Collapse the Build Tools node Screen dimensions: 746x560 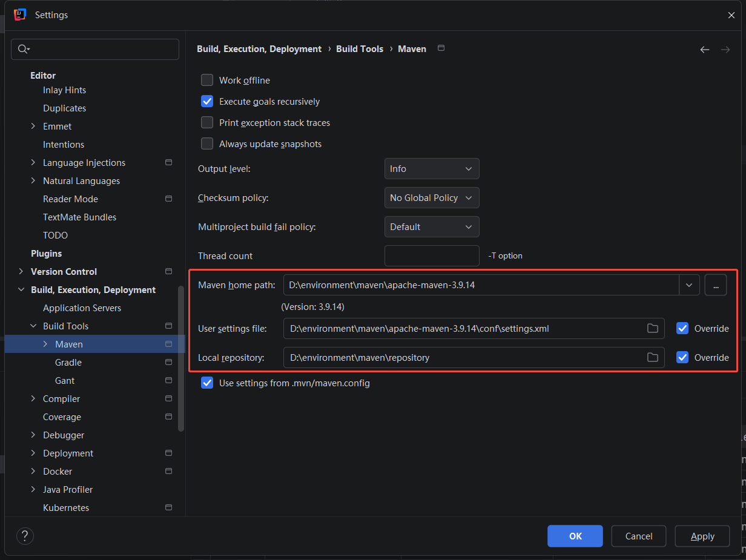click(33, 326)
